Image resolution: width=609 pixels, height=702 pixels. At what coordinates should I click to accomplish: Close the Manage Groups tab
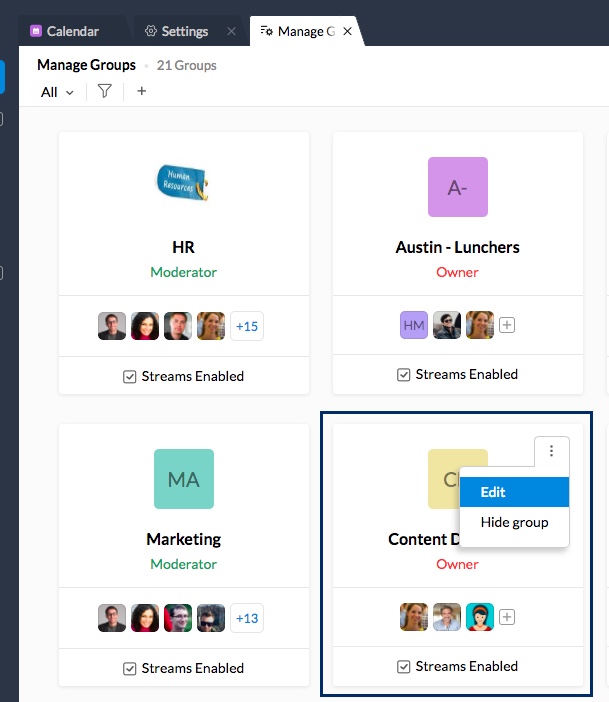(x=347, y=31)
